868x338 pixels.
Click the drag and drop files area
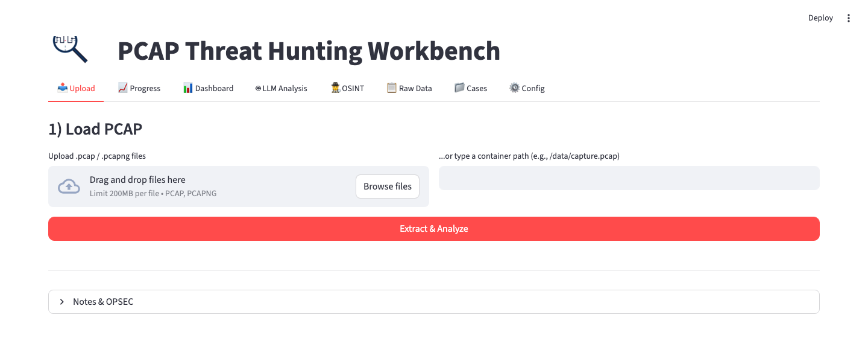(x=239, y=187)
